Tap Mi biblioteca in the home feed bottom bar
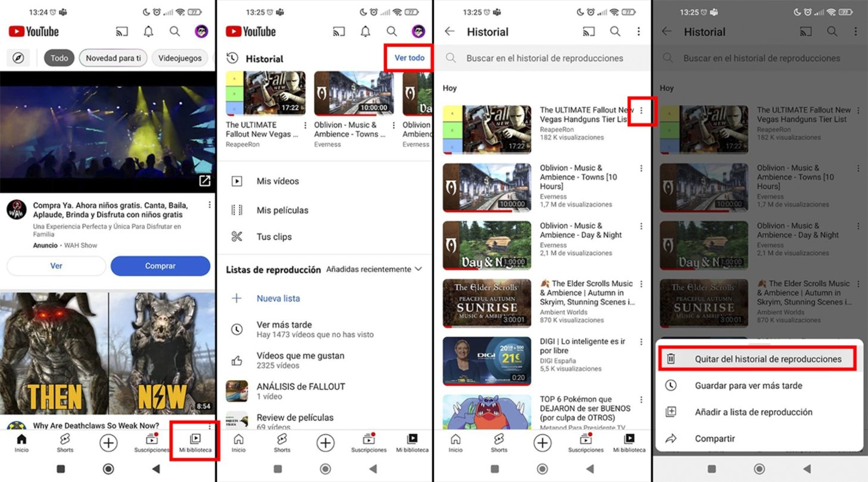The width and height of the screenshot is (868, 482). [195, 443]
